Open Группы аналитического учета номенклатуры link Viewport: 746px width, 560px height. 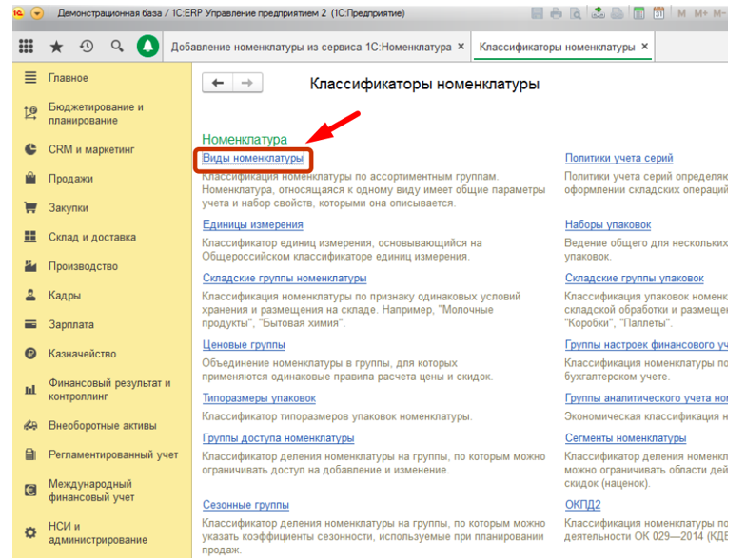pyautogui.click(x=646, y=397)
